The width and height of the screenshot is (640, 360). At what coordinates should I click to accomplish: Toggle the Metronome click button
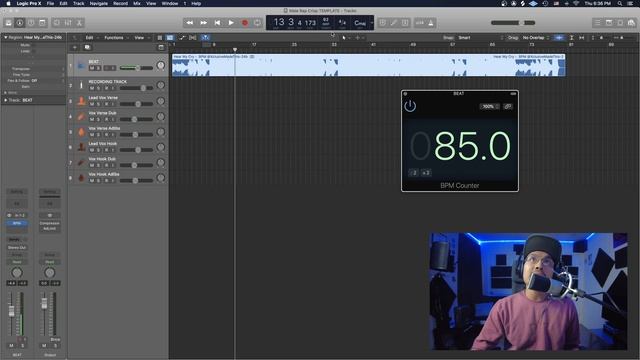pyautogui.click(x=431, y=23)
